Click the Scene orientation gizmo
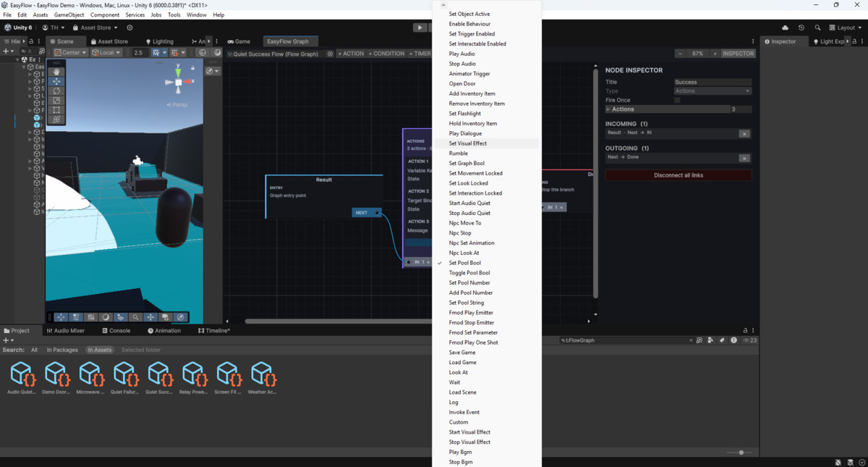The image size is (868, 467). pyautogui.click(x=179, y=82)
